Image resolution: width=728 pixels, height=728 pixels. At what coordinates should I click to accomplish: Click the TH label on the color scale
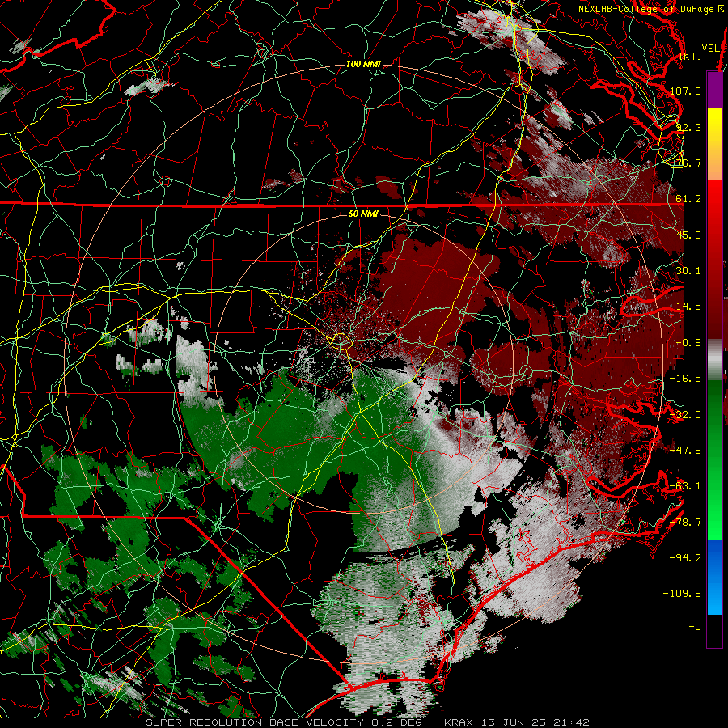click(x=695, y=630)
